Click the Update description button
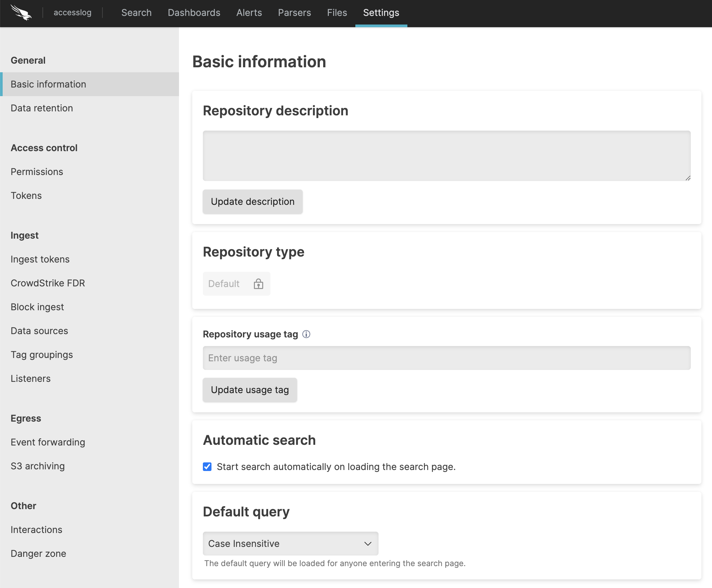Viewport: 712px width, 588px height. 253,202
